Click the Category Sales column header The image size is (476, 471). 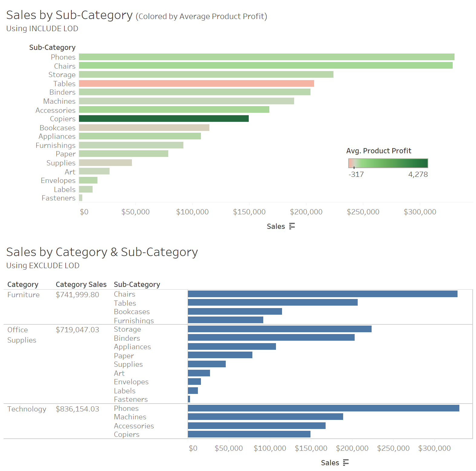tap(81, 284)
